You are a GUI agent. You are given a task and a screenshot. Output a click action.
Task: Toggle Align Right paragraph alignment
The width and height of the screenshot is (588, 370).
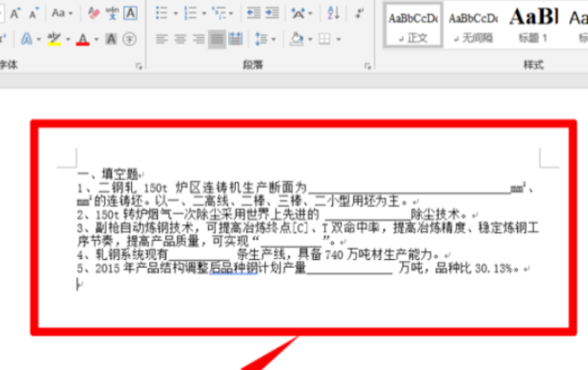pos(199,39)
